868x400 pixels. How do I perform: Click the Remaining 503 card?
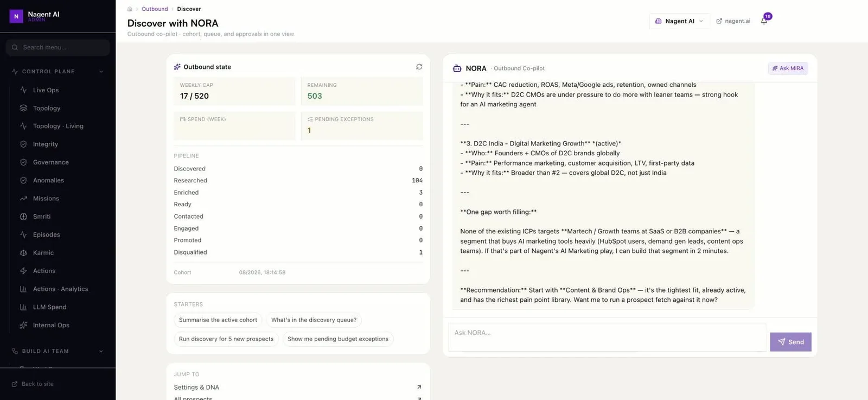point(362,91)
